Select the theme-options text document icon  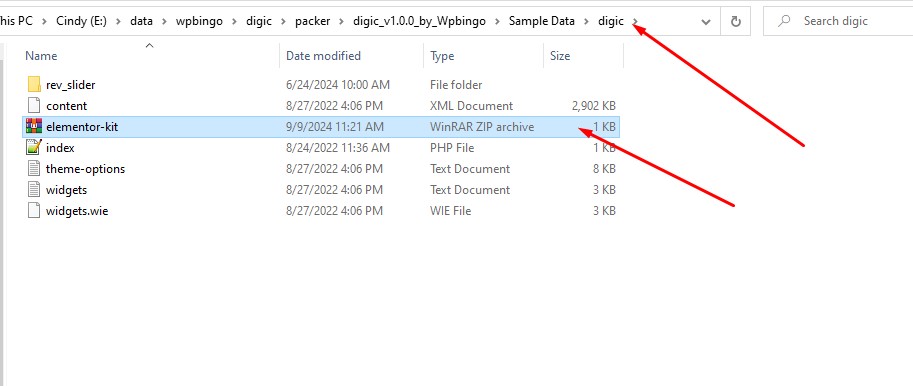tap(34, 169)
